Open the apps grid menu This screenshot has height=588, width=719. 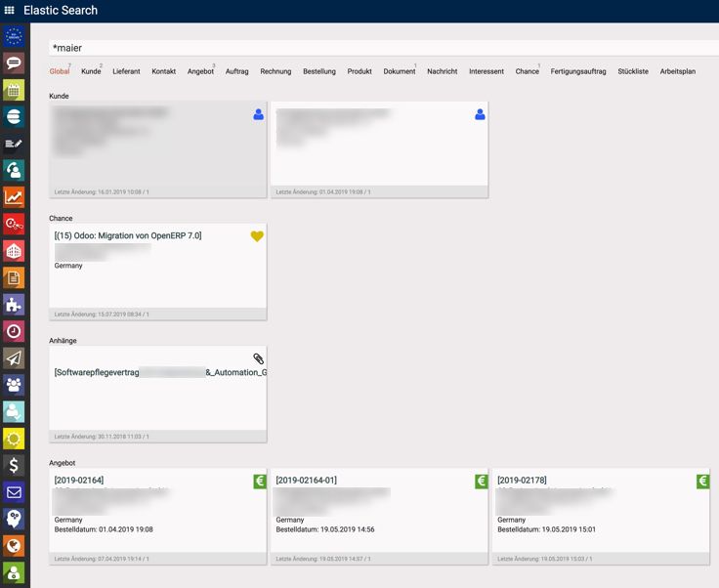point(10,11)
